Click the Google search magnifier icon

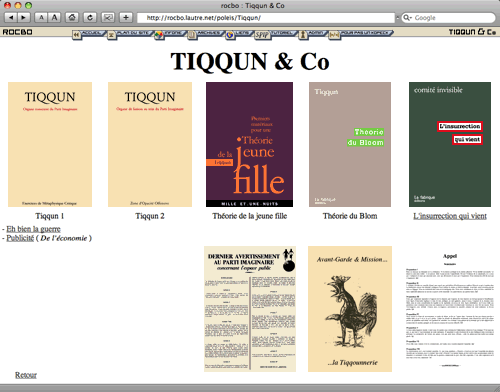(407, 17)
